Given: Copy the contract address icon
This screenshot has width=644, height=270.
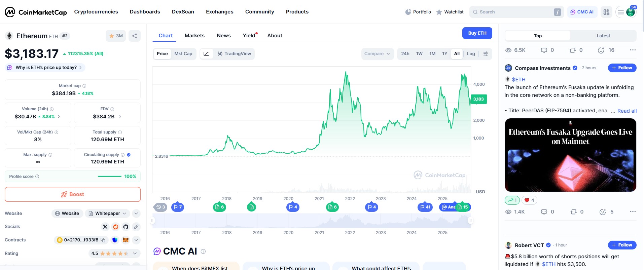Looking at the screenshot, I should tap(103, 240).
